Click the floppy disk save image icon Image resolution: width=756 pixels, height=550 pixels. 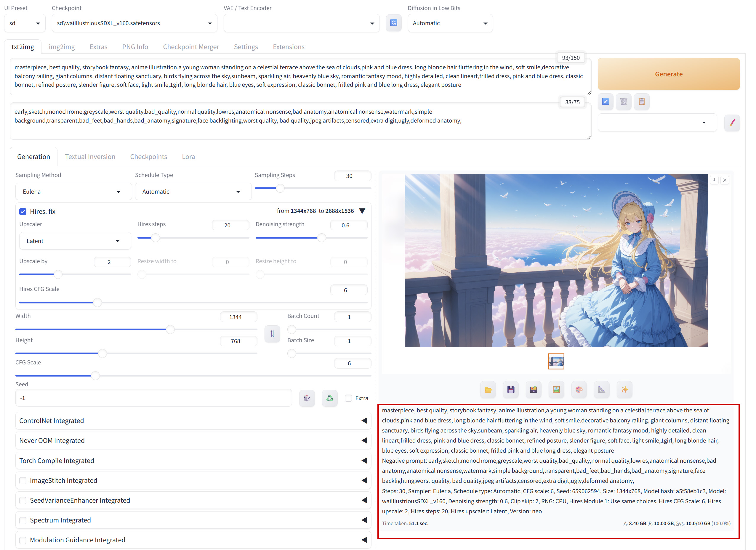pyautogui.click(x=510, y=390)
